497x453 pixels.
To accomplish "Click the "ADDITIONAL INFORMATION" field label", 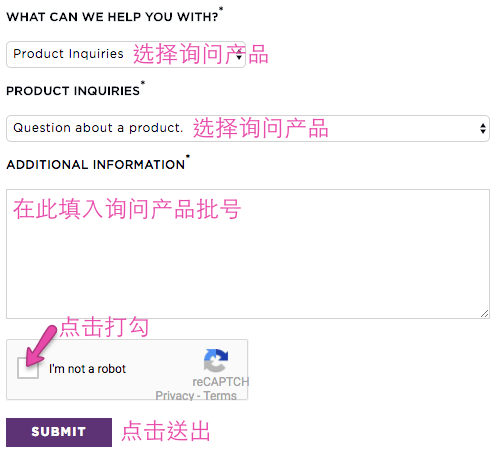I will (x=98, y=163).
